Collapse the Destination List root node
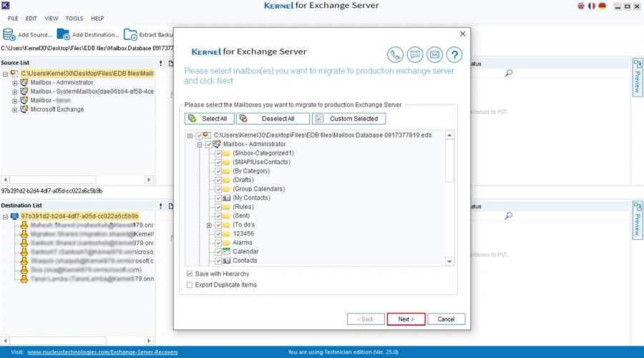 coord(5,217)
